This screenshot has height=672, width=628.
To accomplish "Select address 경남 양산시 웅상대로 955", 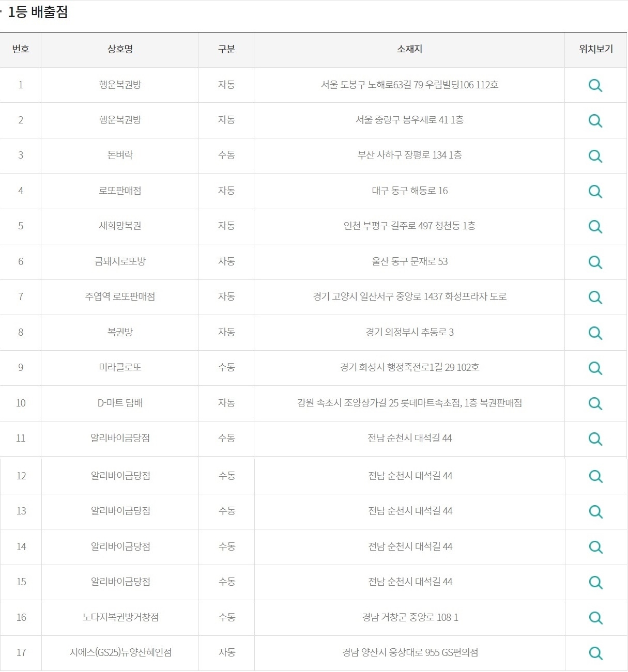I will [391, 652].
